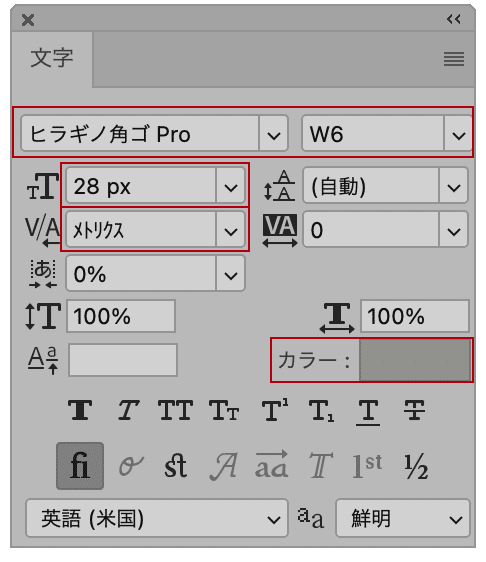Open the tracking dropdown arrow
486x562 pixels.
point(453,229)
